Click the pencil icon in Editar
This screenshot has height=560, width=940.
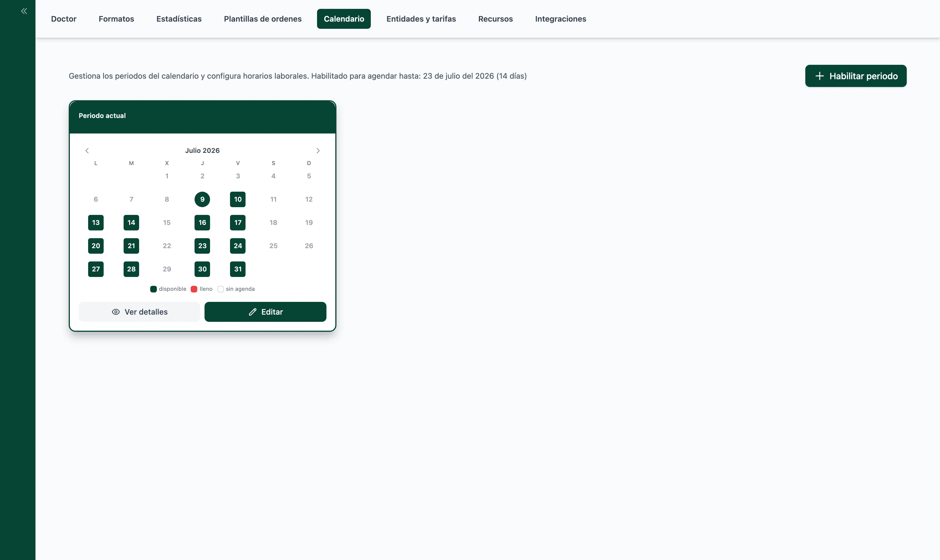point(252,312)
